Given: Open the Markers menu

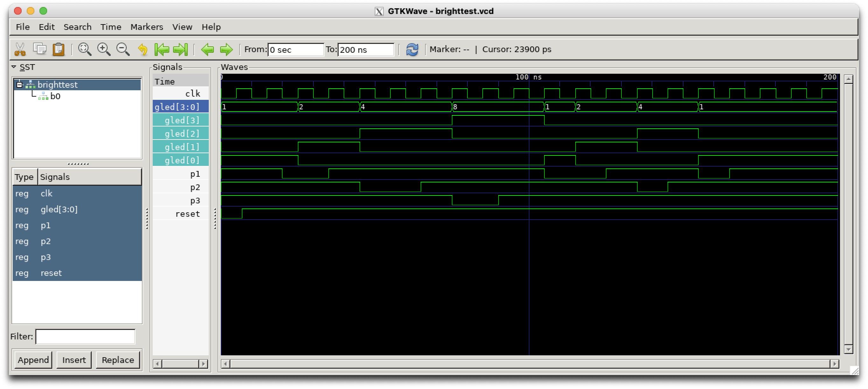Looking at the screenshot, I should [147, 27].
